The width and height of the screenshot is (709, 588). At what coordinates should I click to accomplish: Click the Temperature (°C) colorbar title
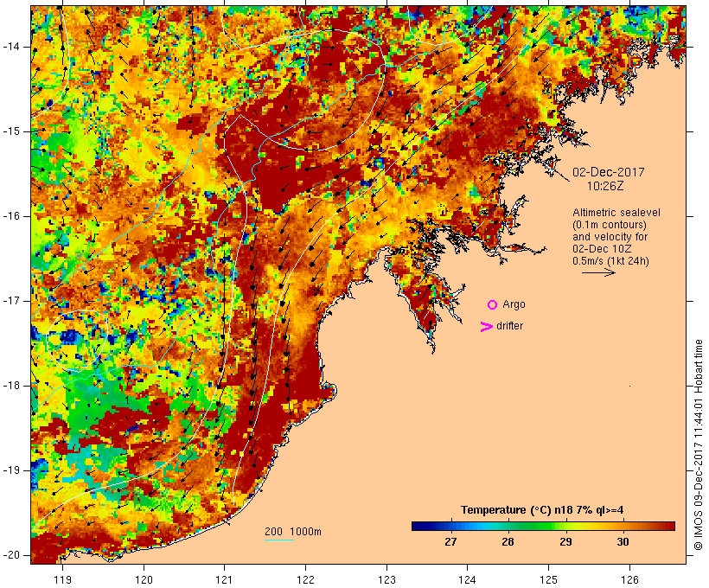tap(542, 510)
